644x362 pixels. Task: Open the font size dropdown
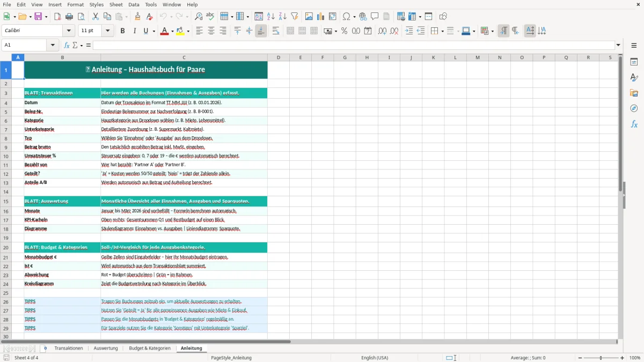pos(108,31)
